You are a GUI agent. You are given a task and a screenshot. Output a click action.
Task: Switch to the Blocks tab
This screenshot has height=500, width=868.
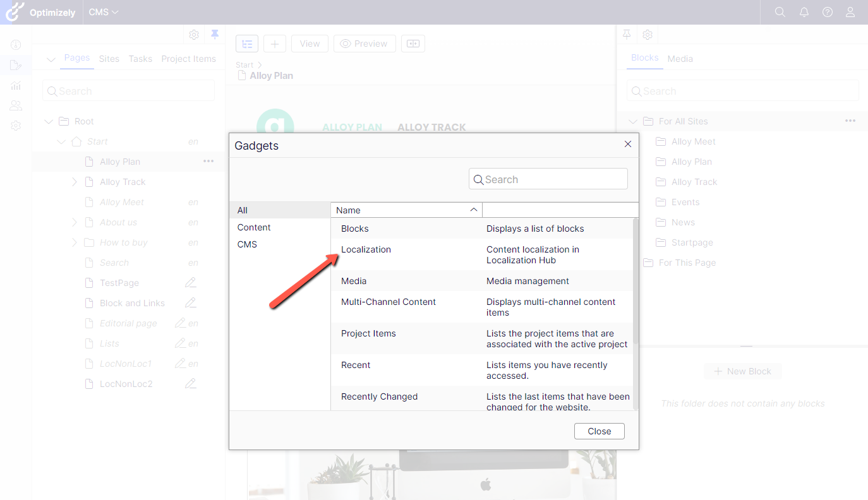click(x=645, y=58)
